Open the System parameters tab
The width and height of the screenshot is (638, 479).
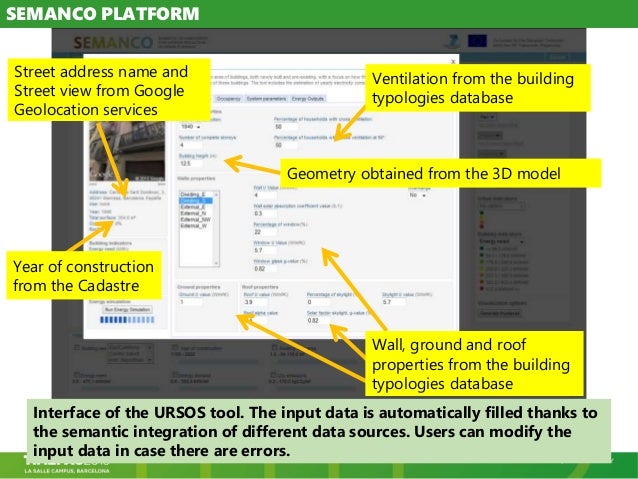pyautogui.click(x=266, y=99)
